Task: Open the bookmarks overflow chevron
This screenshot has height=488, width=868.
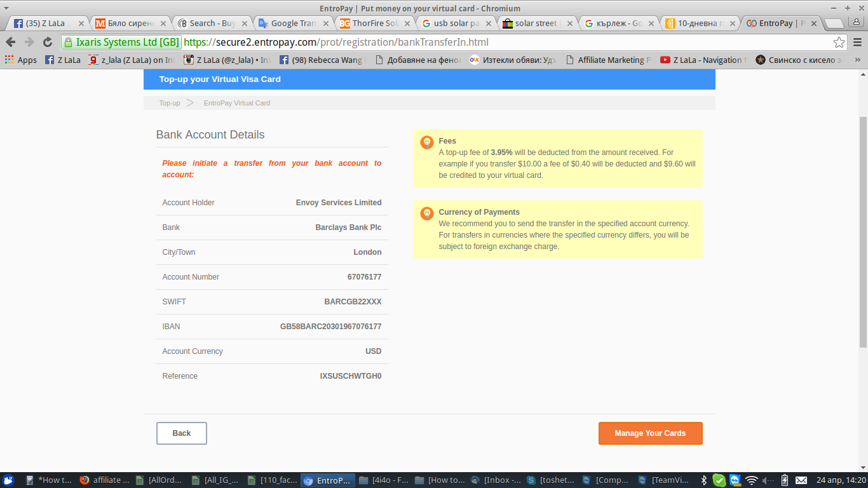Action: pyautogui.click(x=857, y=60)
